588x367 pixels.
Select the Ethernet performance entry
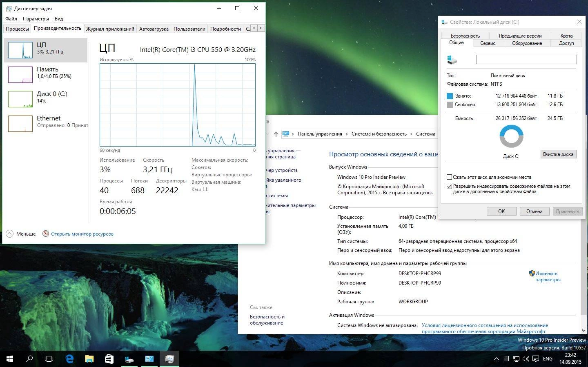click(46, 124)
